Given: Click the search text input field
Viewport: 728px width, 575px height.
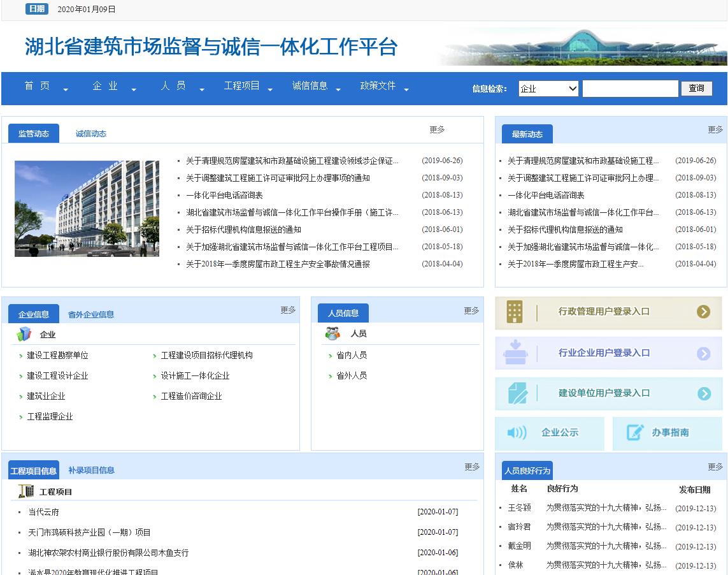Looking at the screenshot, I should (630, 89).
